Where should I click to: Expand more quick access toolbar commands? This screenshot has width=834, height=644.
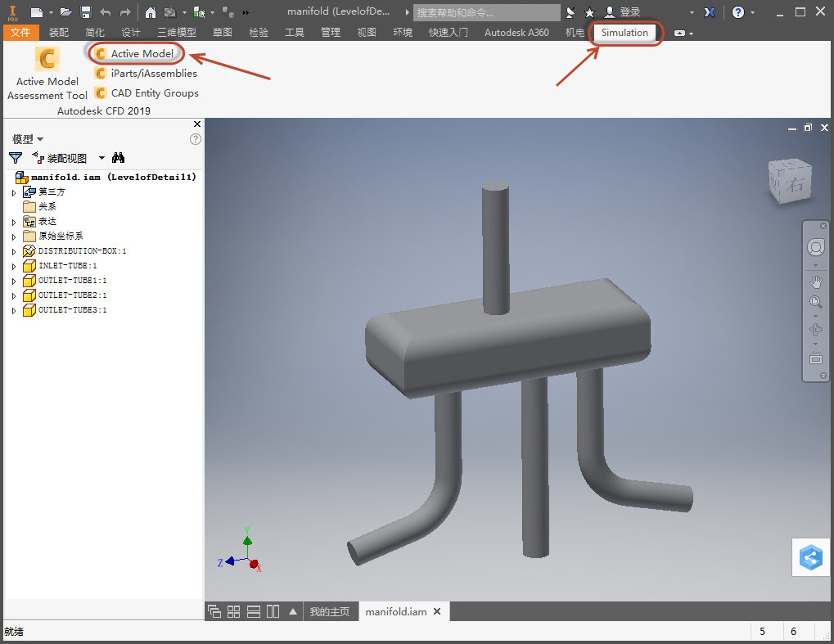coord(246,12)
